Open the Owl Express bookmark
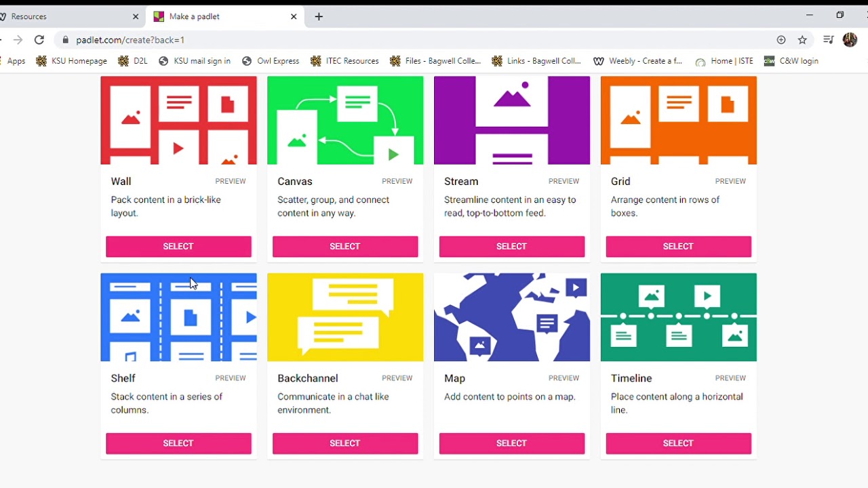868x488 pixels. tap(271, 61)
